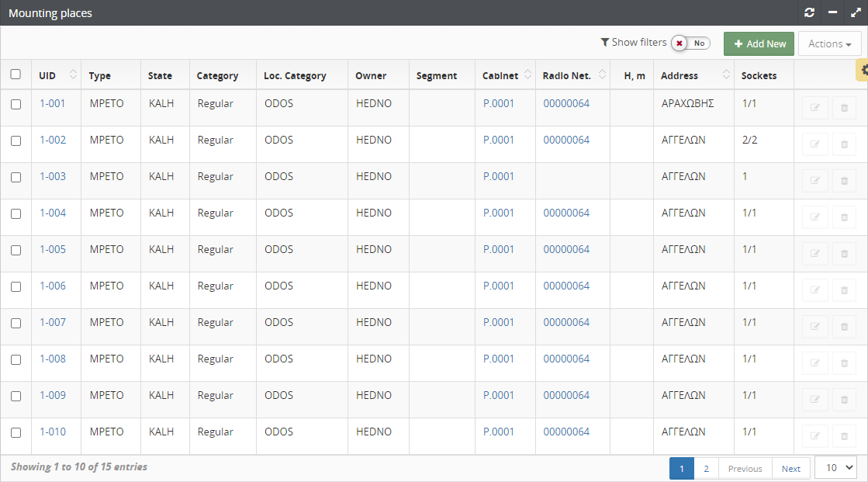Open the UID link 1-004
The image size is (868, 482).
(x=53, y=213)
